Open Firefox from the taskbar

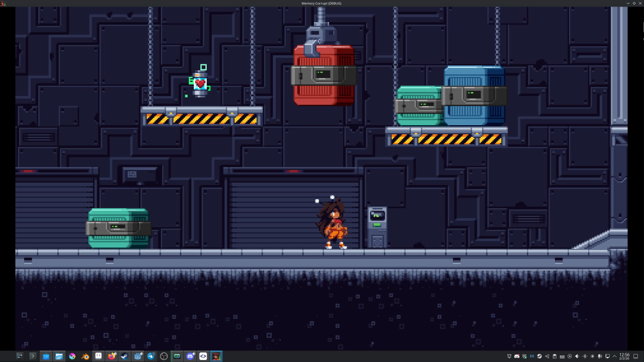(x=111, y=356)
